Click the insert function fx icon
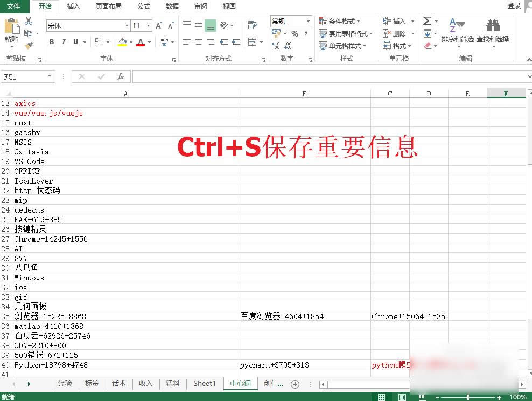 pos(121,76)
